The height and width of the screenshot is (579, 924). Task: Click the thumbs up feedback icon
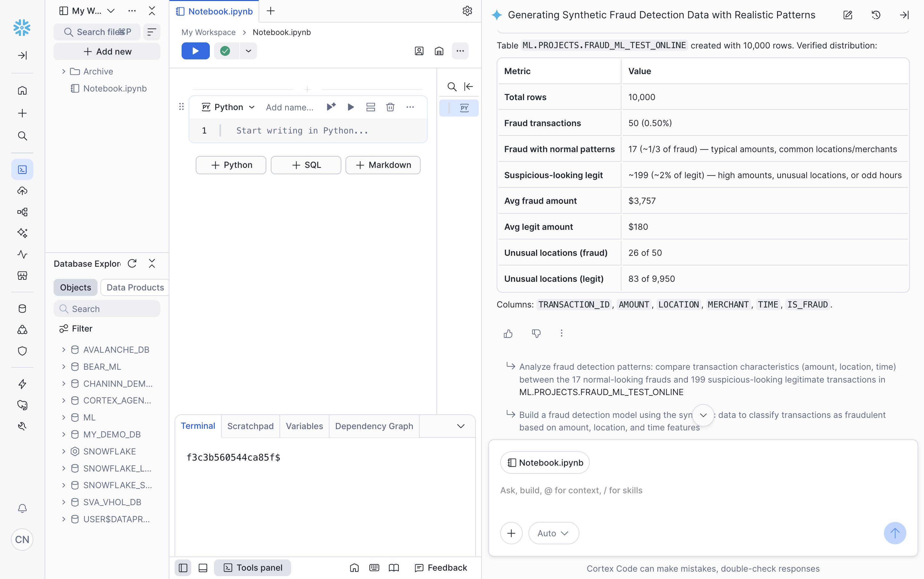tap(508, 333)
